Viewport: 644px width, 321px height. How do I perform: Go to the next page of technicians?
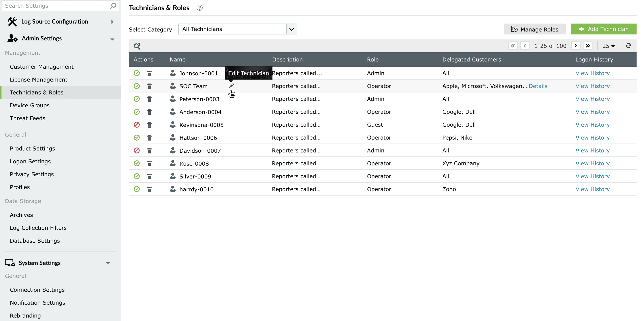tap(576, 46)
